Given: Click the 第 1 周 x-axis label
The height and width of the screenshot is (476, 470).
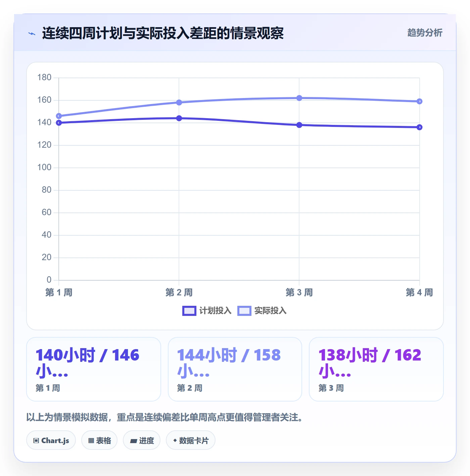Looking at the screenshot, I should pyautogui.click(x=59, y=292).
